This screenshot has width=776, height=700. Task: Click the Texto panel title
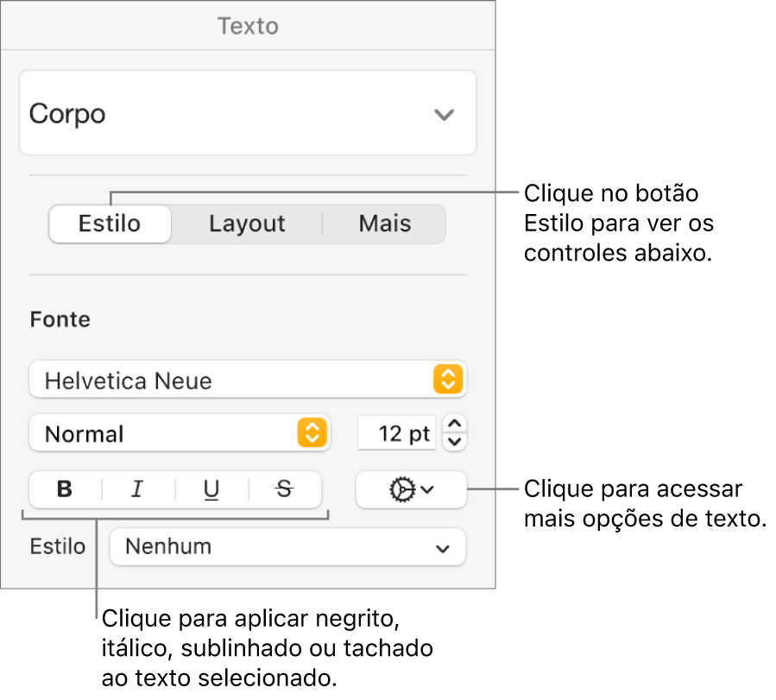click(x=248, y=26)
